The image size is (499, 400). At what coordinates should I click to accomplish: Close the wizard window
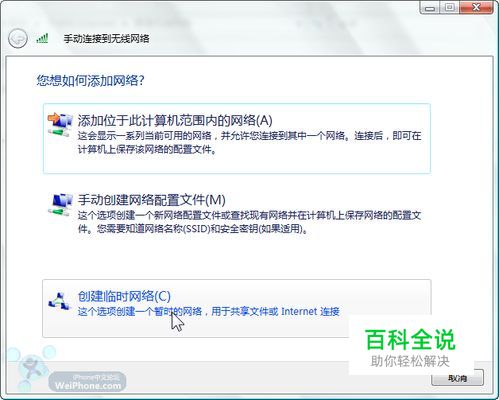pos(476,8)
